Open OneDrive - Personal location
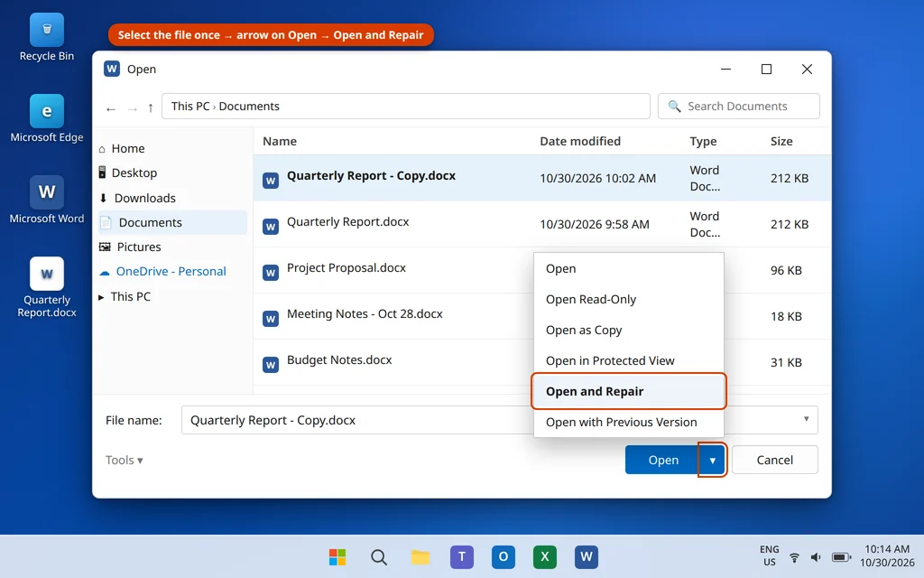Screen dimensions: 924x578 tap(162, 271)
